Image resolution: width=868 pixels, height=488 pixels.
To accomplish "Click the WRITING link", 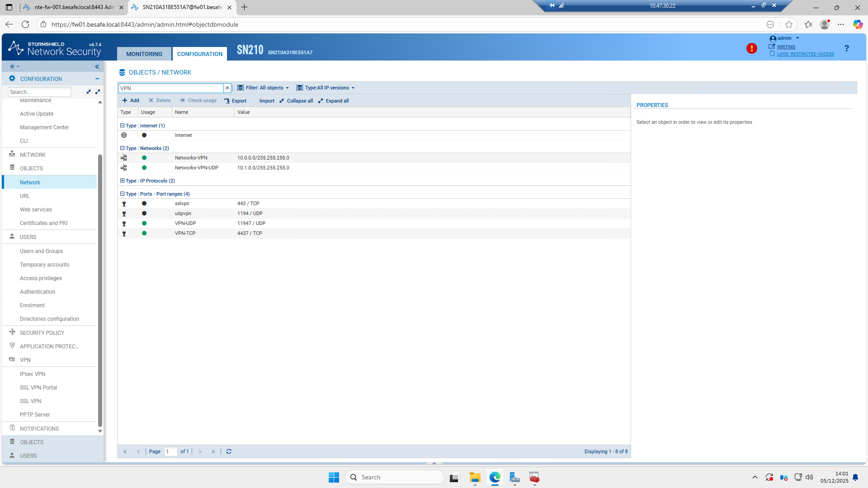I will pos(786,47).
